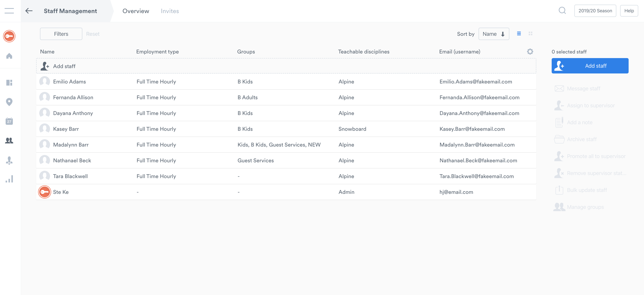Click the column settings gear icon
The height and width of the screenshot is (295, 644).
[530, 52]
